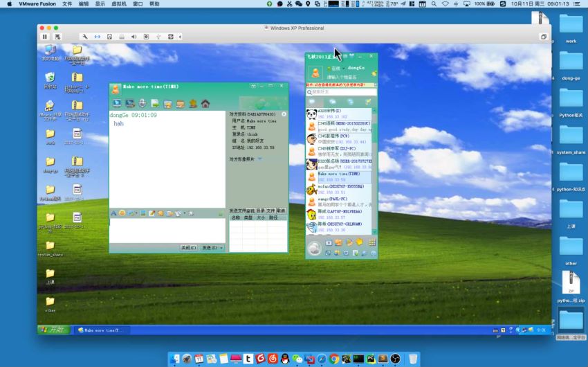
Task: Click the Windows XP 开始 Start button
Action: pos(55,330)
